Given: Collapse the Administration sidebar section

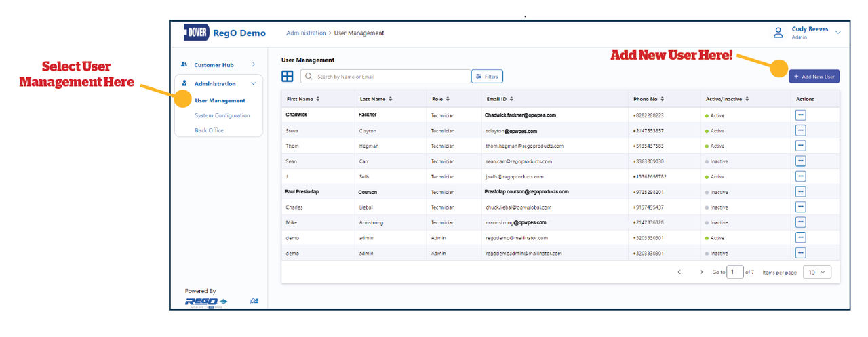Looking at the screenshot, I should [253, 83].
